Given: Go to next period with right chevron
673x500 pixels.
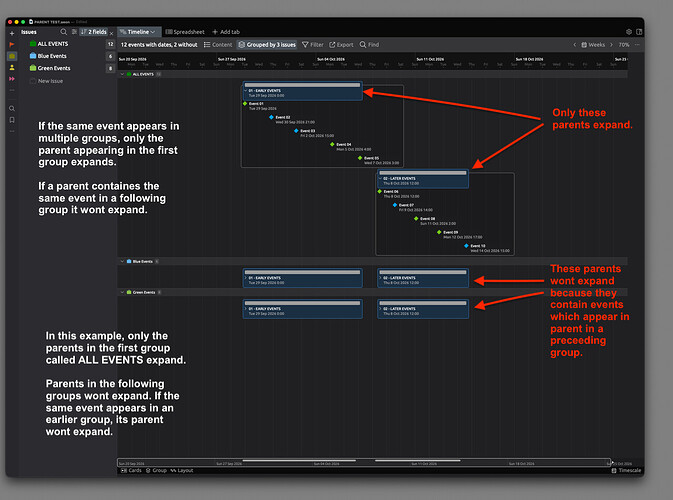Looking at the screenshot, I should pos(611,45).
